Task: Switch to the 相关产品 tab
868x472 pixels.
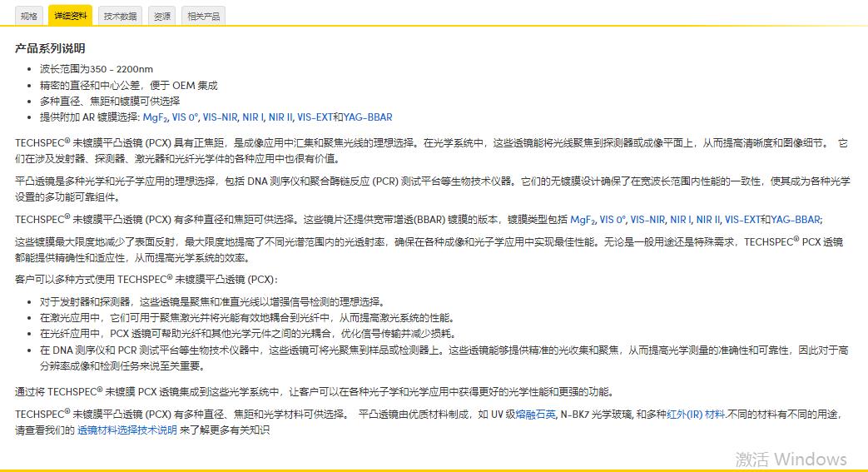Action: tap(203, 16)
